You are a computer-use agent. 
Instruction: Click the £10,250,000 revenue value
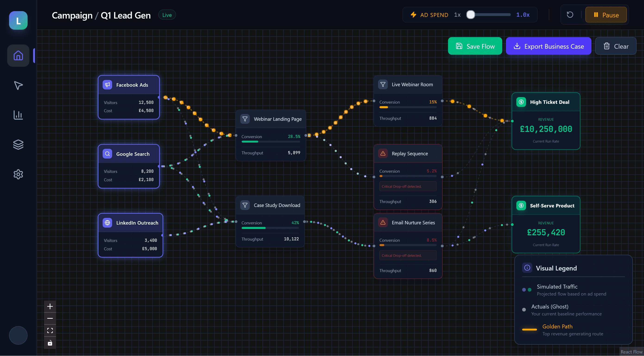click(546, 129)
